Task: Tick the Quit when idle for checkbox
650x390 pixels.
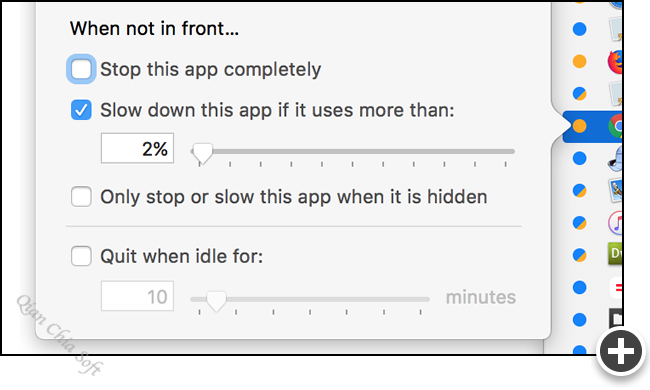Action: tap(81, 256)
